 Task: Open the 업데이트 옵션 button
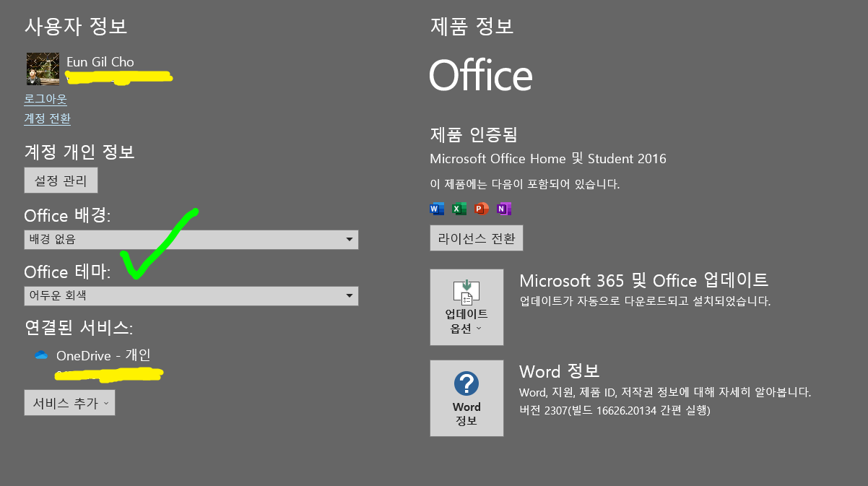(x=466, y=307)
